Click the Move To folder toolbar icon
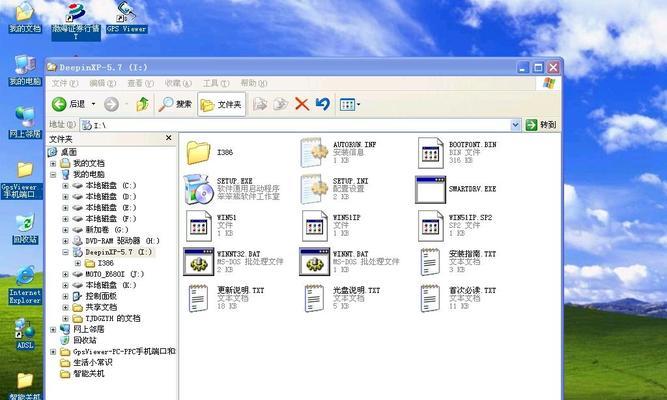This screenshot has height=400, width=667. coord(260,104)
